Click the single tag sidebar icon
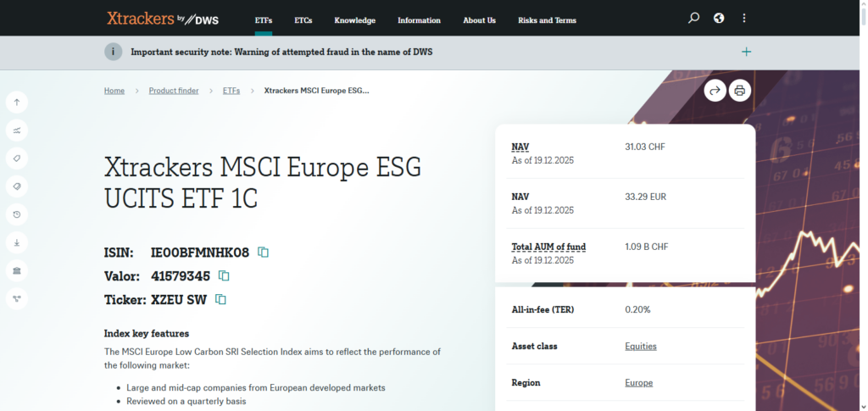Image resolution: width=868 pixels, height=411 pixels. [x=17, y=158]
